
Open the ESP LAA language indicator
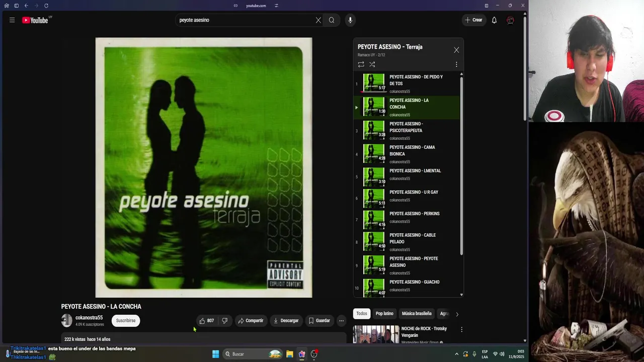(x=485, y=354)
